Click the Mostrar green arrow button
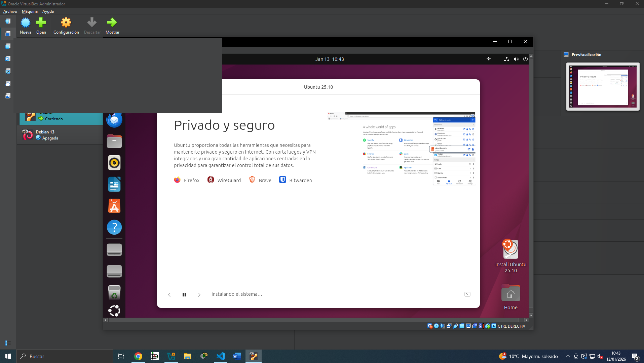644x363 pixels. point(112,26)
